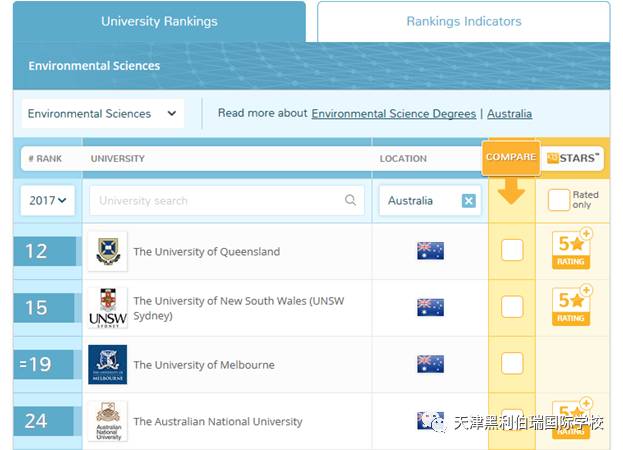Click Australian flag in UNSW row

tap(430, 307)
